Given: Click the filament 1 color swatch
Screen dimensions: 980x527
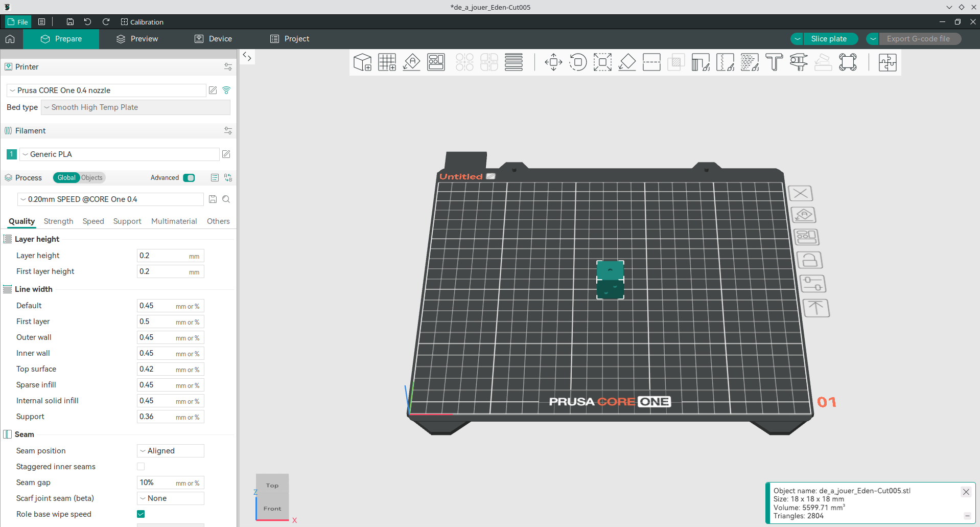Looking at the screenshot, I should tap(11, 154).
